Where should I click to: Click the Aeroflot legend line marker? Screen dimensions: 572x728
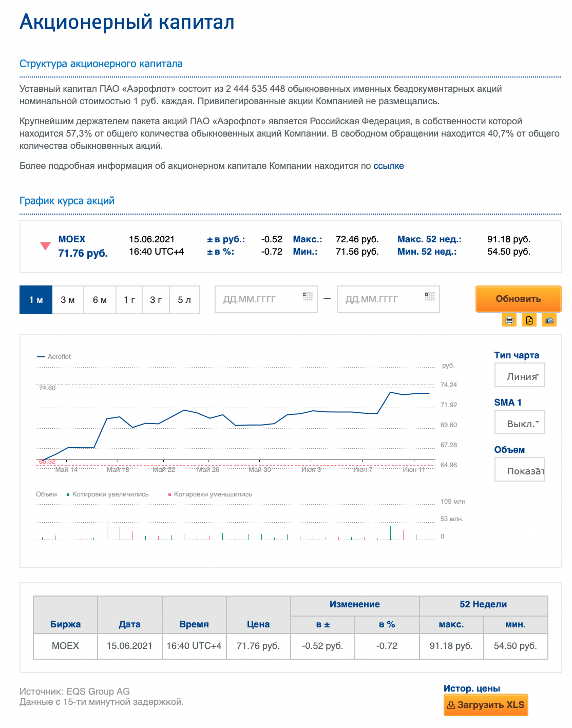tap(41, 357)
